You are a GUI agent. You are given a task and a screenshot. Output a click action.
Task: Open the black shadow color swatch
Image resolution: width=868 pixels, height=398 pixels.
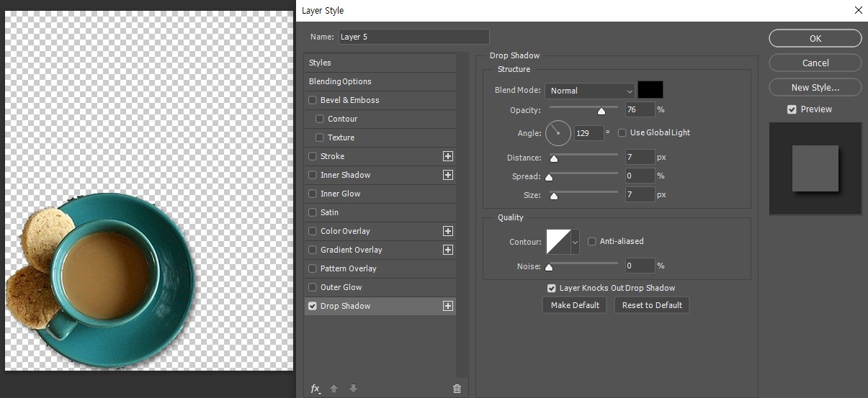tap(650, 90)
